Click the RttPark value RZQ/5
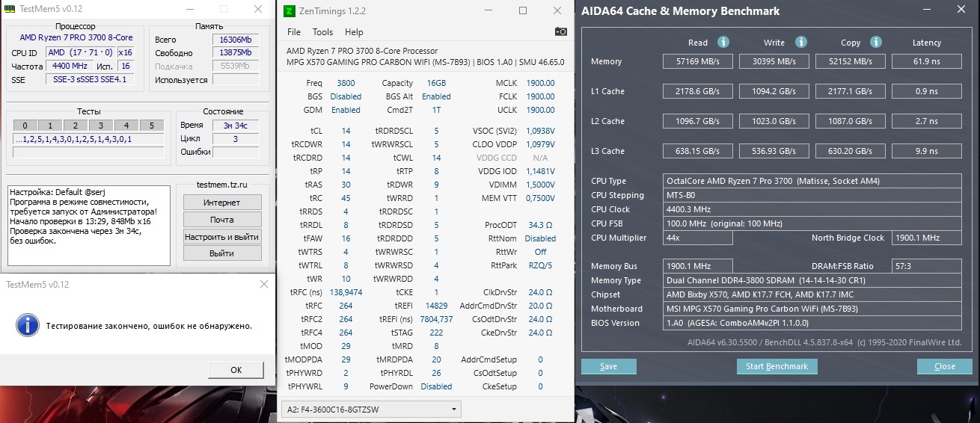The image size is (980, 423). 539,265
